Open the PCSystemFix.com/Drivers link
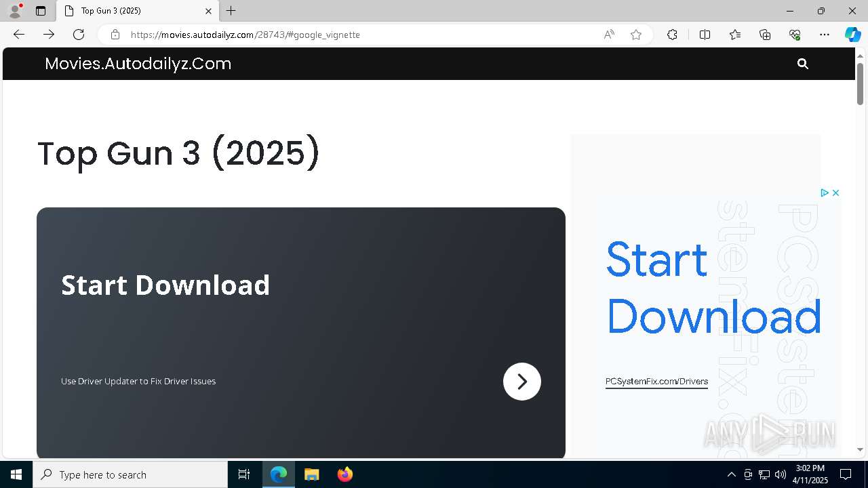868x488 pixels. point(656,382)
